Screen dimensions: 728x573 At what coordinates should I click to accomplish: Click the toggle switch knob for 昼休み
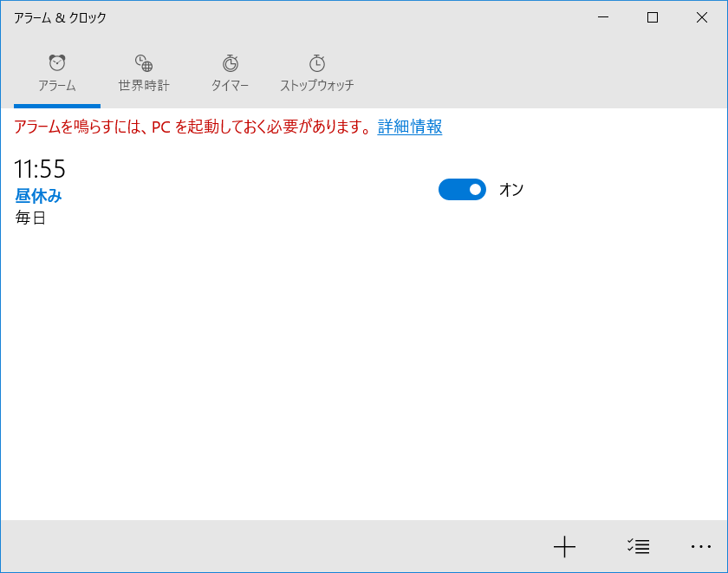474,189
